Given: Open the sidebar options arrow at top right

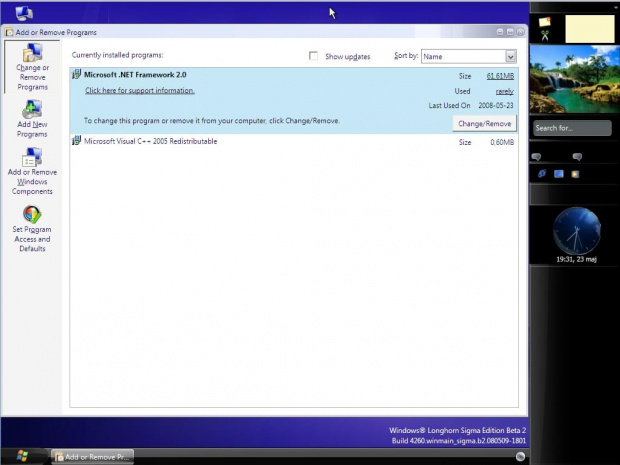Looking at the screenshot, I should tap(617, 6).
